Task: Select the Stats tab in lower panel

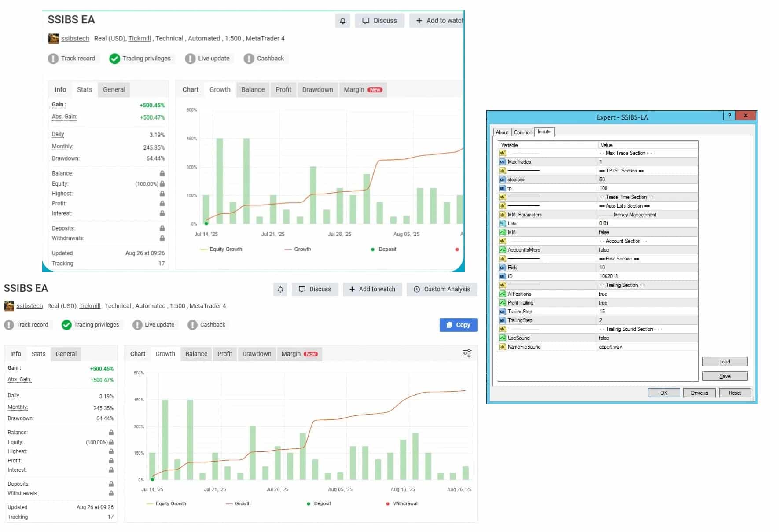Action: coord(38,354)
